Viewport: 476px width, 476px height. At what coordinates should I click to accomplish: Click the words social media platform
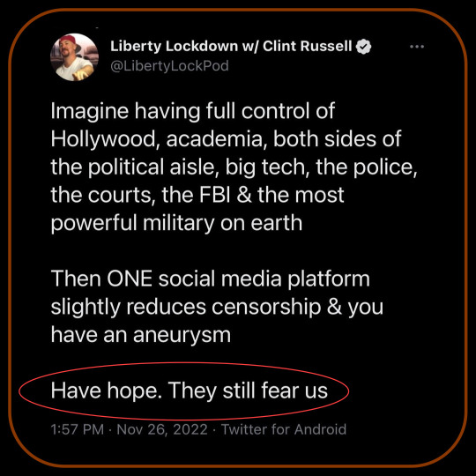264,279
